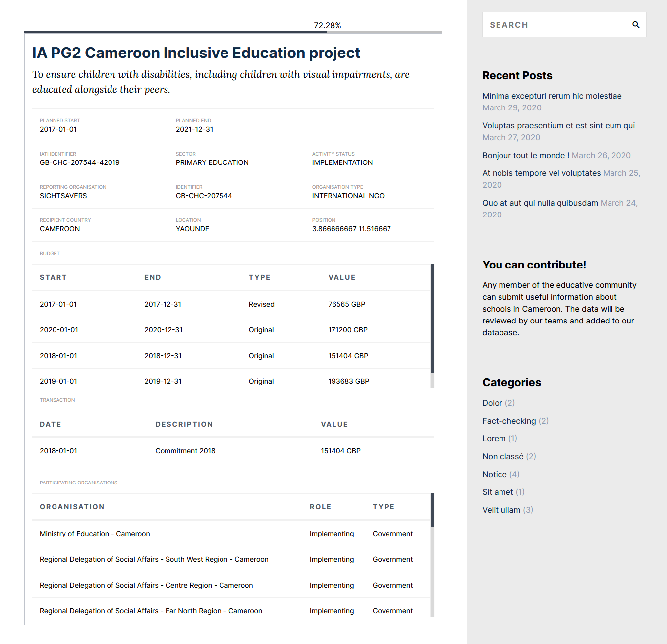This screenshot has width=667, height=644.
Task: Open the Lorem category
Action: coord(494,438)
